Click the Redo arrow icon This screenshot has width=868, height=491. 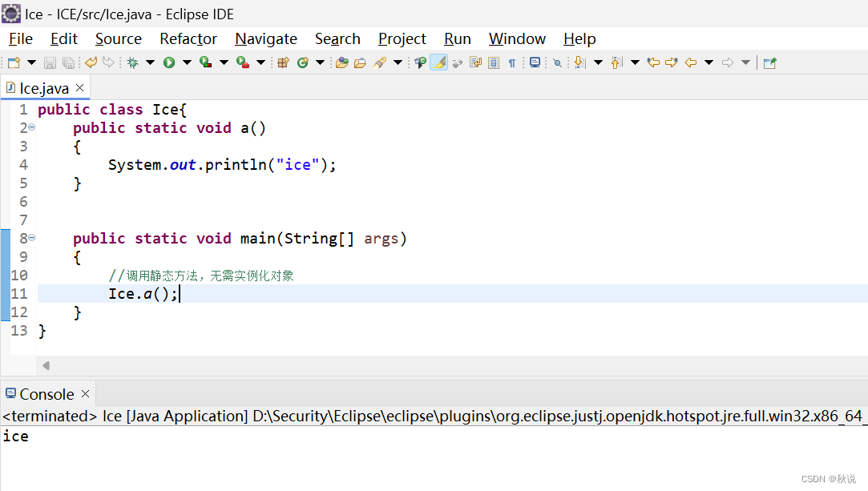coord(108,62)
